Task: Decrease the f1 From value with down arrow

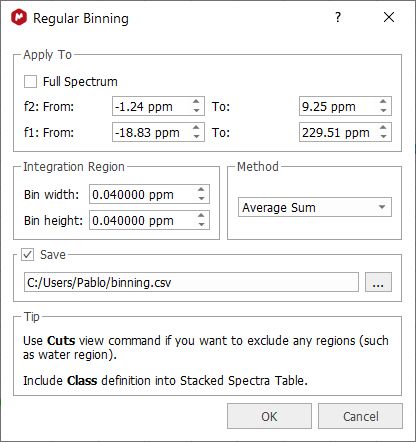Action: pyautogui.click(x=196, y=136)
